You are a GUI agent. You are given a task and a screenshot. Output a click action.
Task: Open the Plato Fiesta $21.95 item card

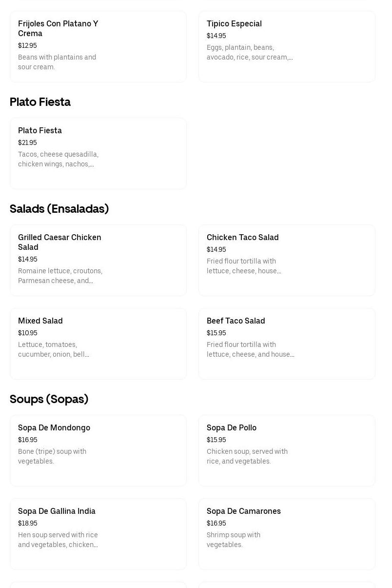(x=98, y=153)
